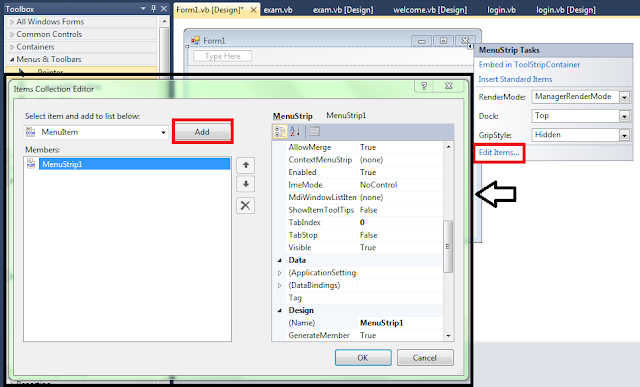The height and width of the screenshot is (387, 640).
Task: Expand the (DataBindings) property
Action: (x=280, y=285)
